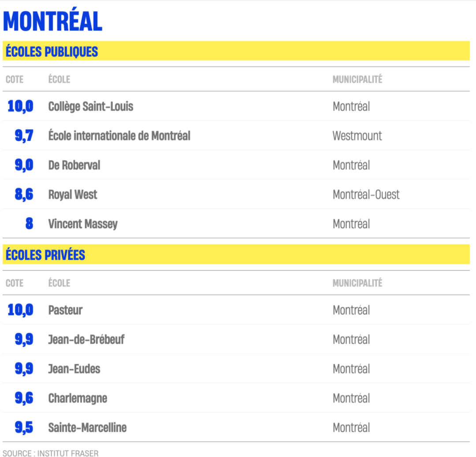This screenshot has height=457, width=476.
Task: Click the Jean-Eudes school name
Action: (x=74, y=369)
